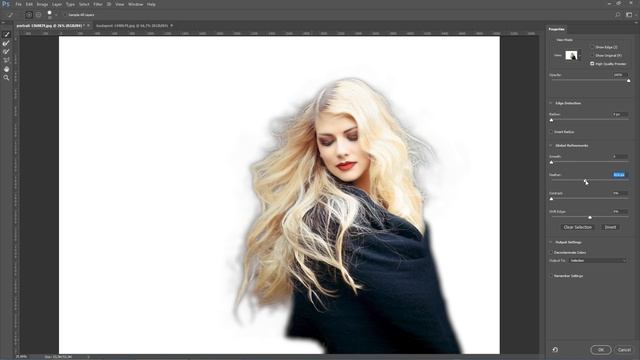Click the Feather slider handle

[585, 181]
